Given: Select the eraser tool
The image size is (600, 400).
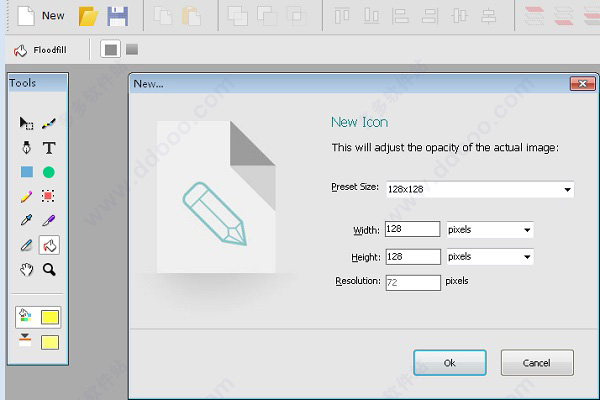Looking at the screenshot, I should coord(26,245).
